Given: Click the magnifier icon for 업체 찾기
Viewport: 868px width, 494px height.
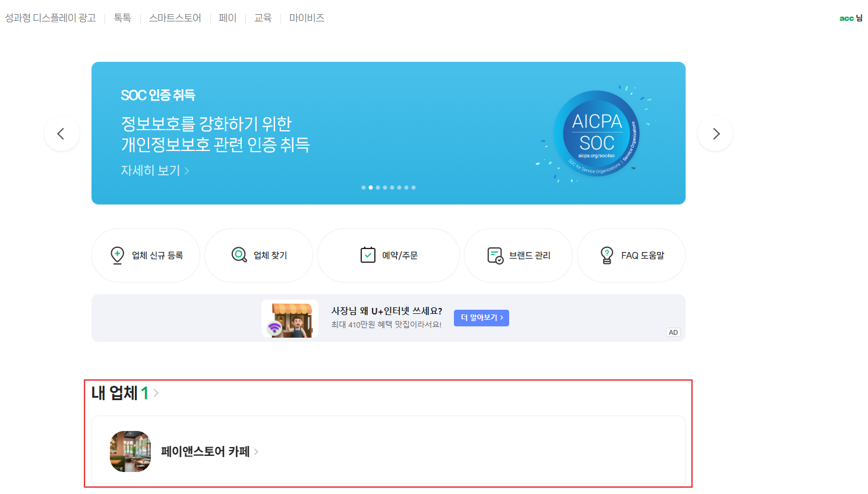Looking at the screenshot, I should point(239,255).
